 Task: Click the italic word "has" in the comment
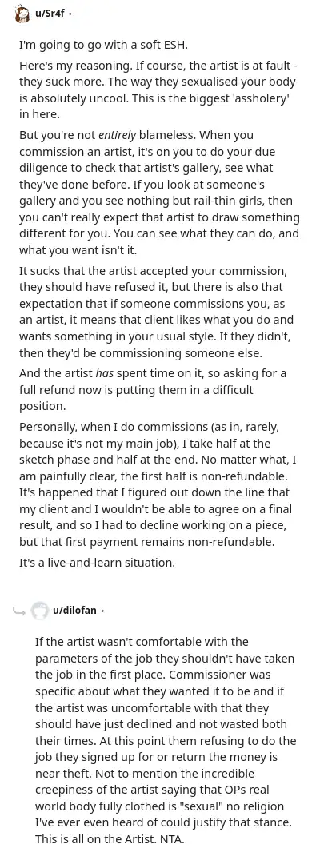click(105, 372)
